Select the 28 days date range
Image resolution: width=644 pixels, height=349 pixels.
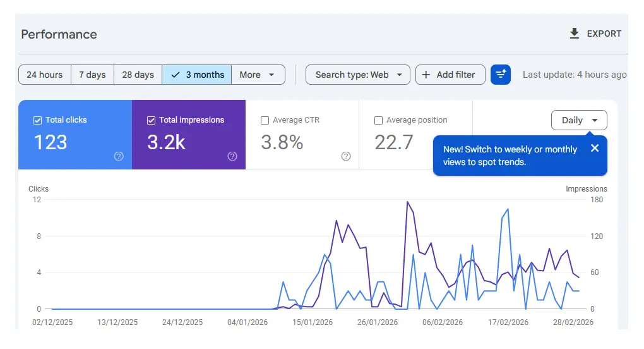(x=138, y=75)
